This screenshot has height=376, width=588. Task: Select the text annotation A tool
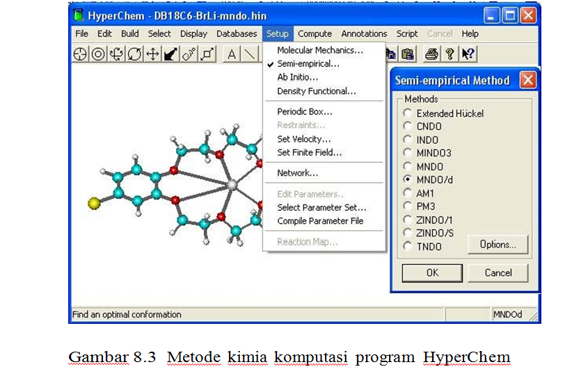232,54
